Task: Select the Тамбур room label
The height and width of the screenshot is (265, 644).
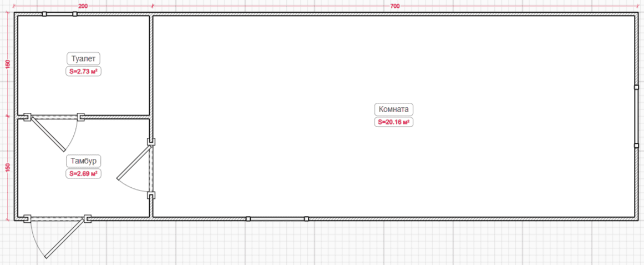Action: click(83, 161)
